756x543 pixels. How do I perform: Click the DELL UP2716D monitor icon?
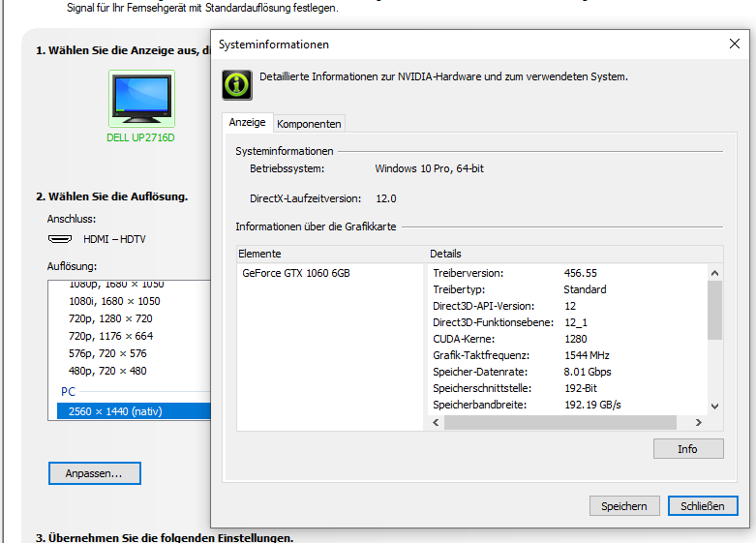tap(141, 99)
